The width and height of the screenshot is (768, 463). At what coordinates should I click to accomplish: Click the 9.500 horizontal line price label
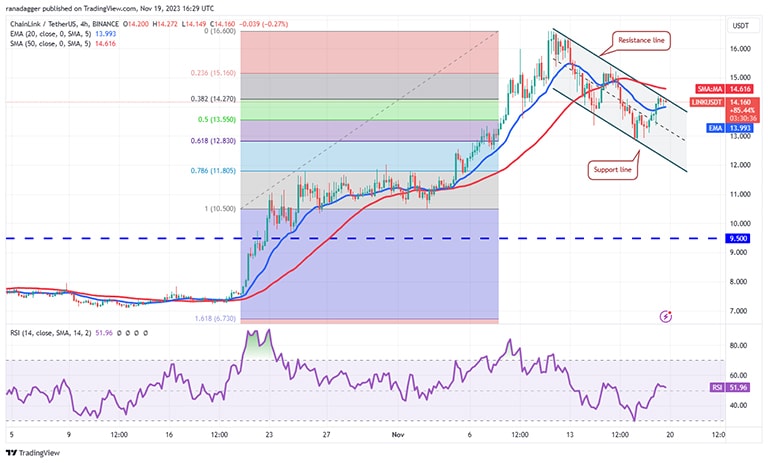point(738,239)
